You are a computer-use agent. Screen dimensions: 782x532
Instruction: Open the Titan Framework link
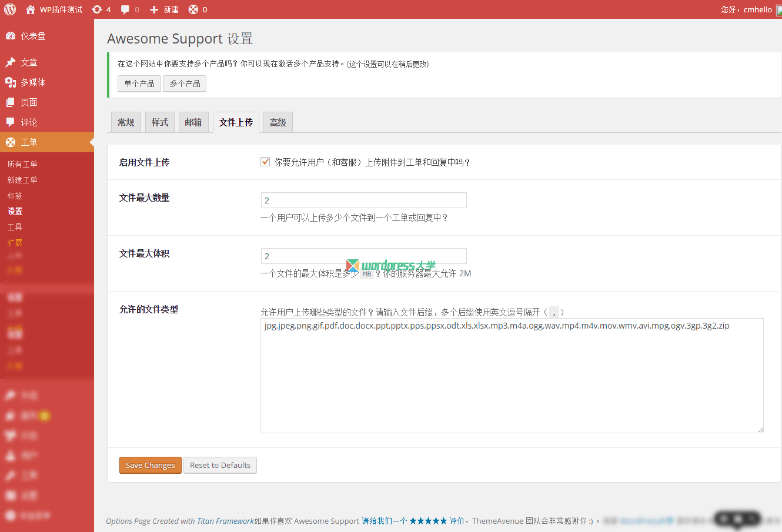pos(225,521)
